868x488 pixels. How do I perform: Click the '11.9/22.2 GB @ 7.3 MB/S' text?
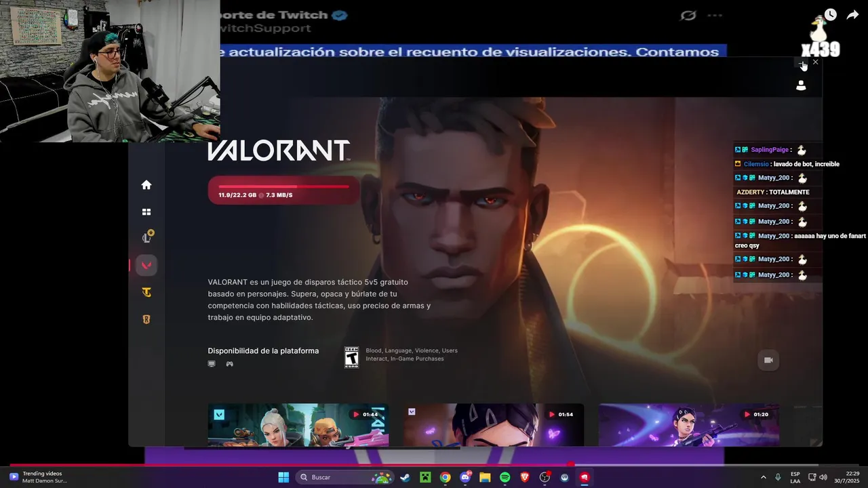click(256, 195)
